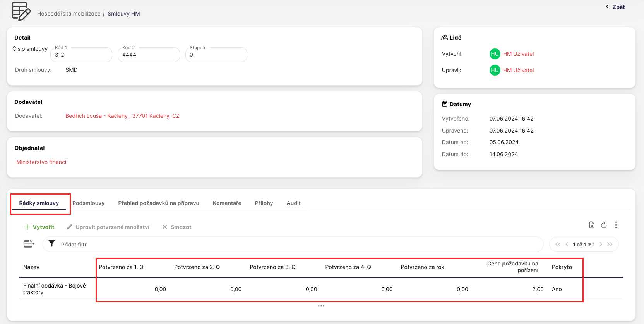
Task: Click the refresh table icon
Action: tap(604, 225)
